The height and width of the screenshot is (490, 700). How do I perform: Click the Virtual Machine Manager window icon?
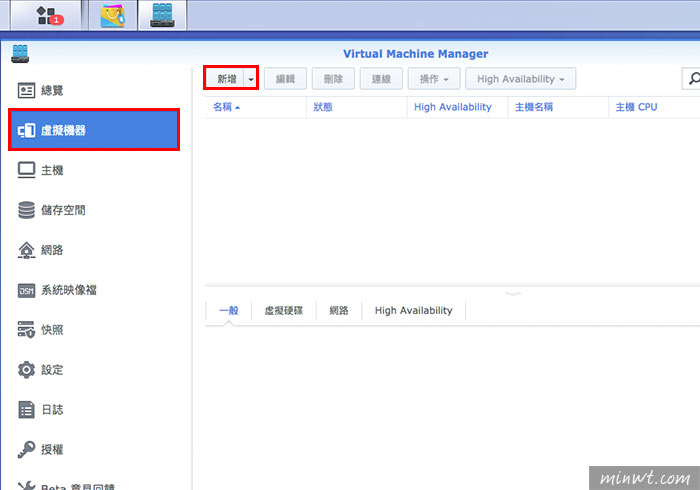21,54
